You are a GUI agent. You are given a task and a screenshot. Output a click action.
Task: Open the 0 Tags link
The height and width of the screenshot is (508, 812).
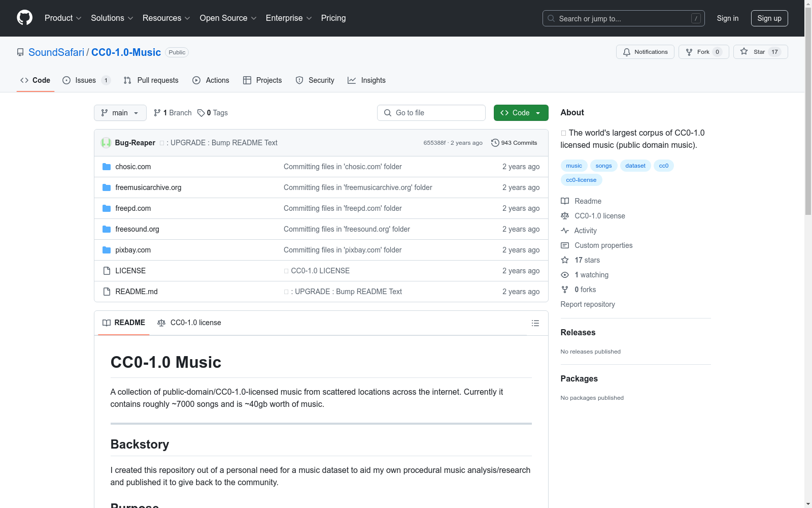[213, 113]
